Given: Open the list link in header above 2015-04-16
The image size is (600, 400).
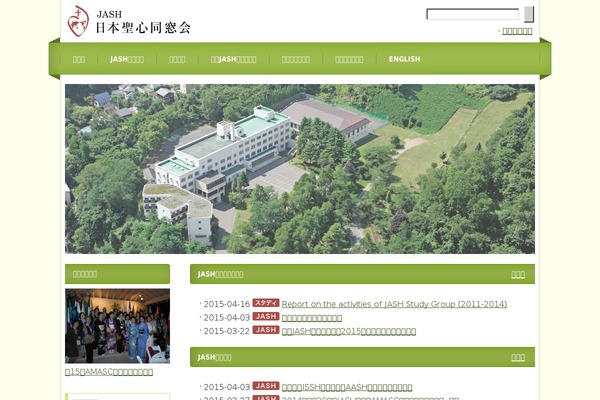Looking at the screenshot, I should tap(518, 274).
